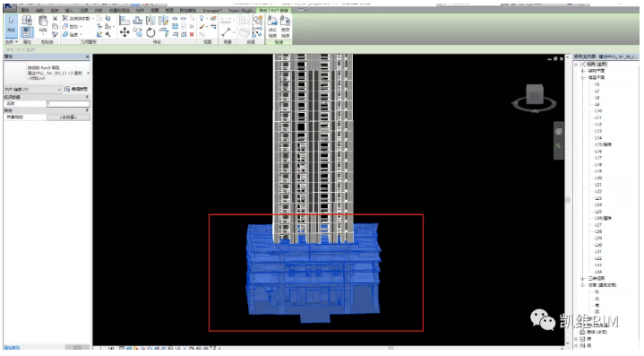The image size is (644, 356).
Task: Expand the 结构平面 tree node
Action: (582, 71)
